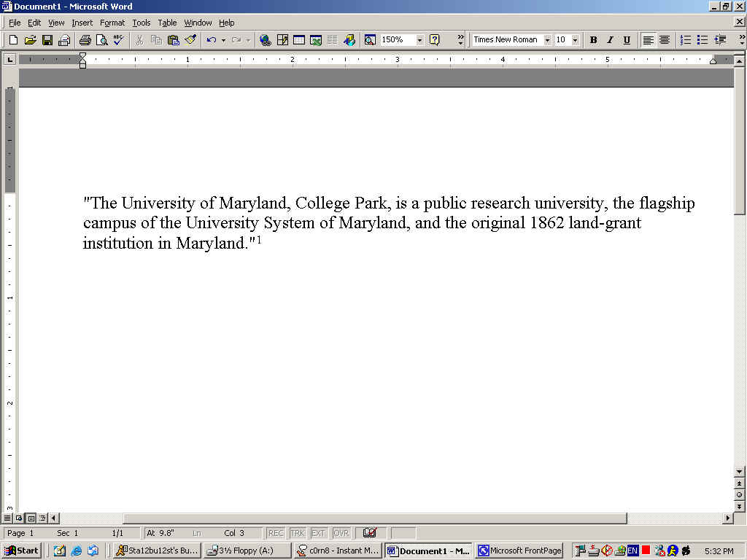
Task: Toggle Underline formatting
Action: pos(627,40)
